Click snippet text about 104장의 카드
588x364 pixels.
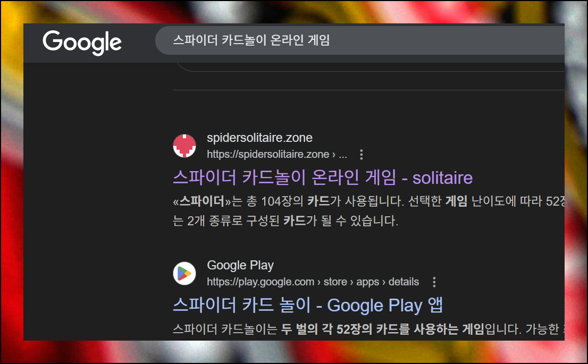[x=368, y=201]
